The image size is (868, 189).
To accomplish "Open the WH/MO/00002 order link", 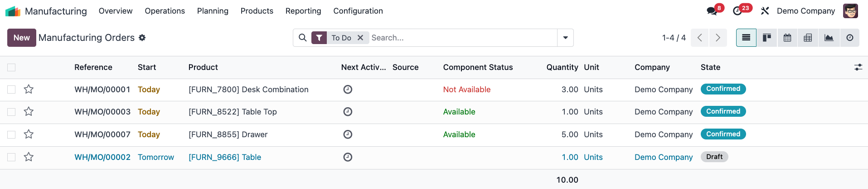I will click(102, 157).
